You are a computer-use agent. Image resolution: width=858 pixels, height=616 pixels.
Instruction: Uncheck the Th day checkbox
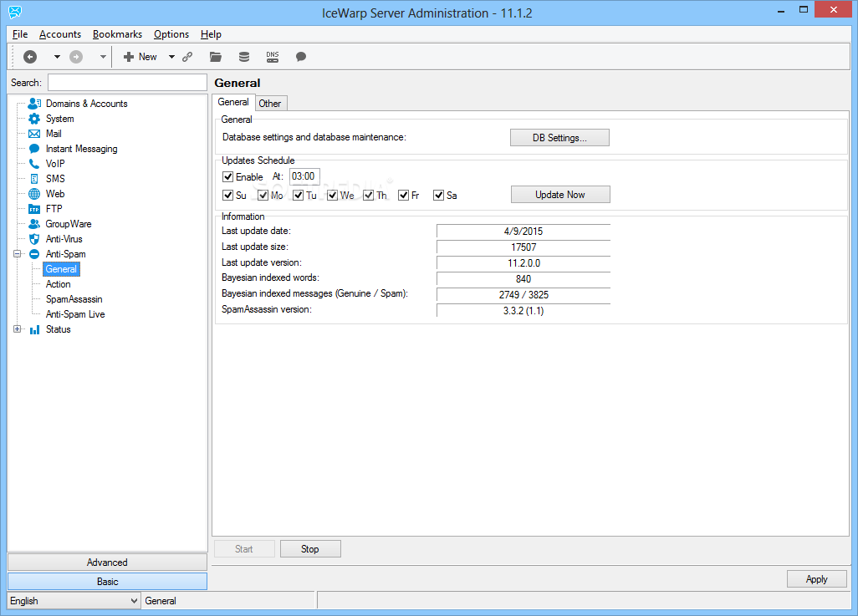pos(368,196)
